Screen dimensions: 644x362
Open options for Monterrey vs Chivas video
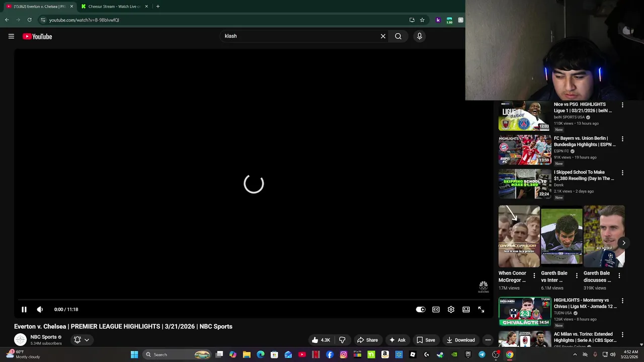click(622, 301)
